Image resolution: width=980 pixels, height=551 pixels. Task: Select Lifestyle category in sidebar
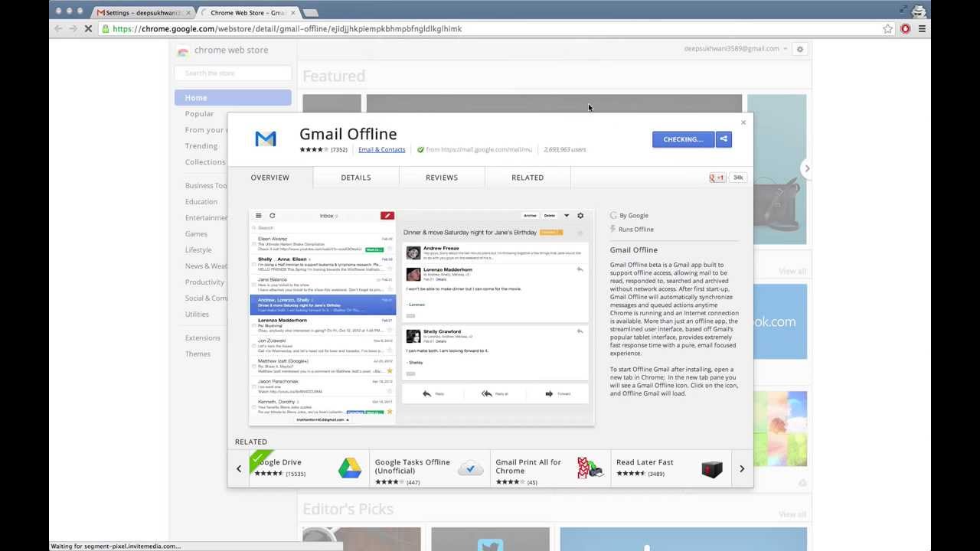[198, 250]
